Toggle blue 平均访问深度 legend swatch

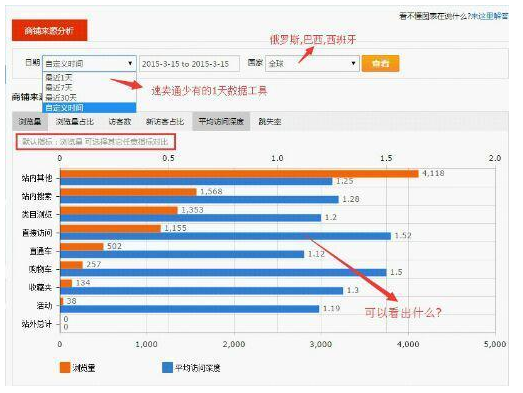[x=167, y=368]
